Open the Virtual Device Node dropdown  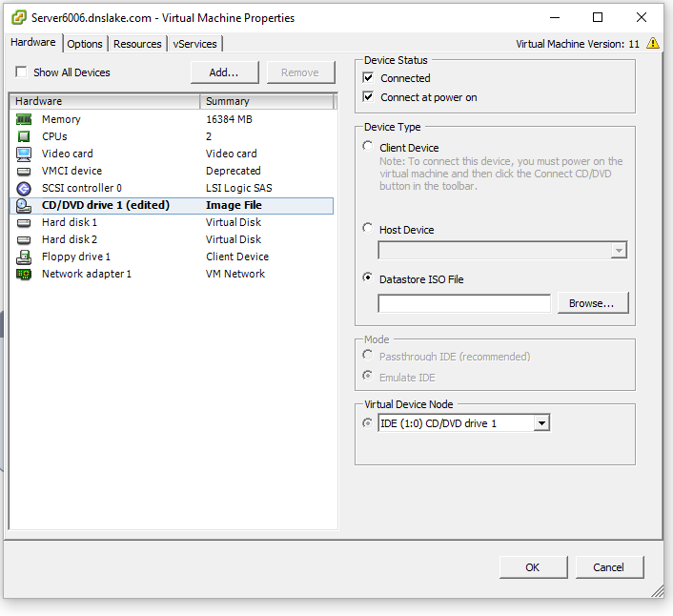coord(541,423)
